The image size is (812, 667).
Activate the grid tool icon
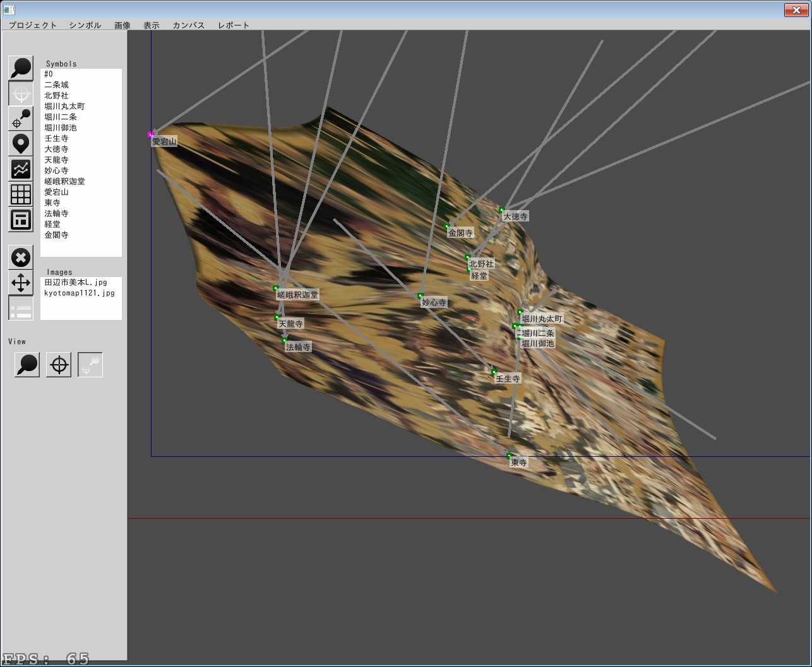21,194
